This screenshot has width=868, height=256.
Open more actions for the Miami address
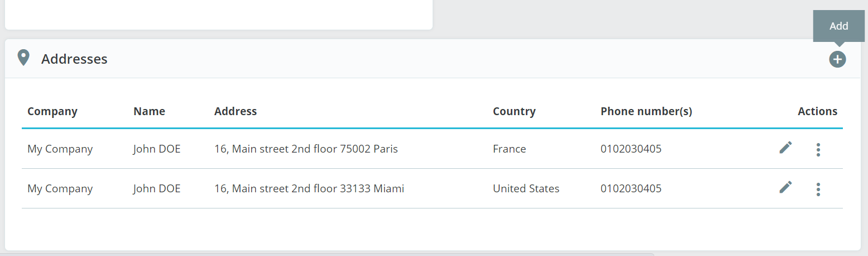[818, 189]
